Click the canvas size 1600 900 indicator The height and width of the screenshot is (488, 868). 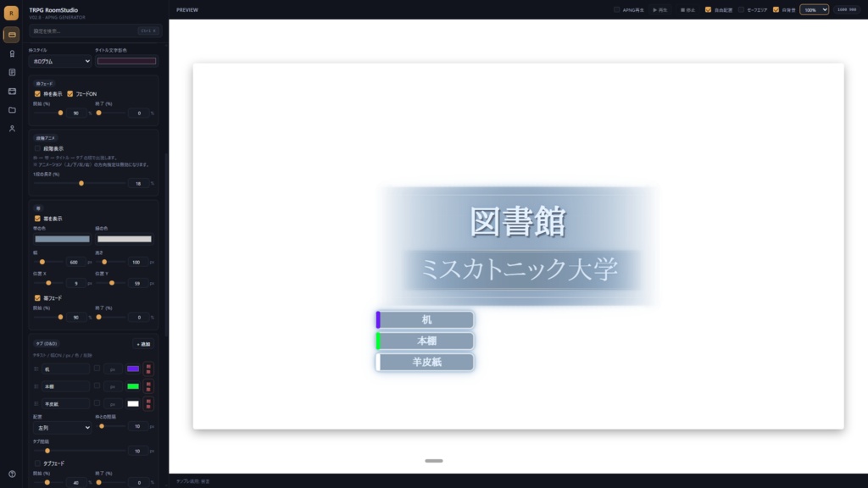point(847,10)
